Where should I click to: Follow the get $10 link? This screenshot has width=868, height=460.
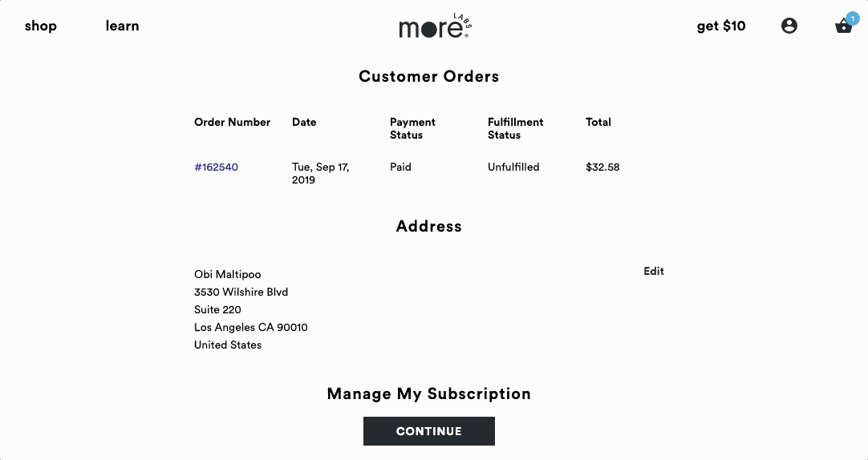click(721, 26)
